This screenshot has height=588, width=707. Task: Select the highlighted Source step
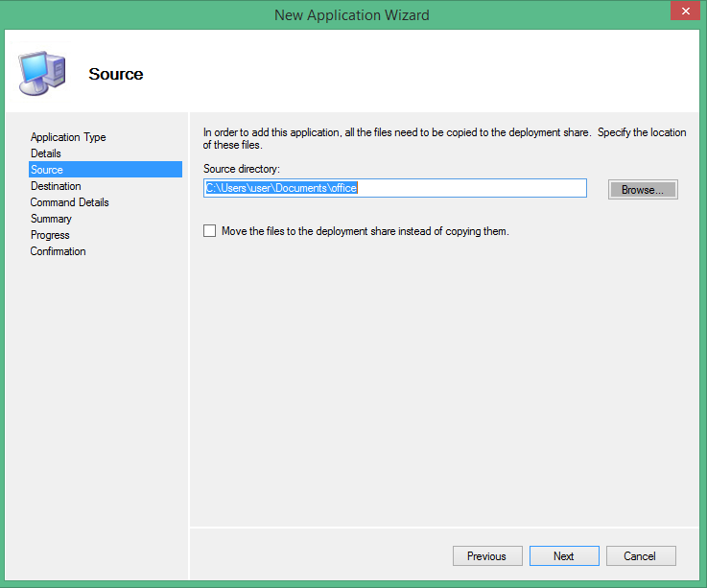point(47,170)
